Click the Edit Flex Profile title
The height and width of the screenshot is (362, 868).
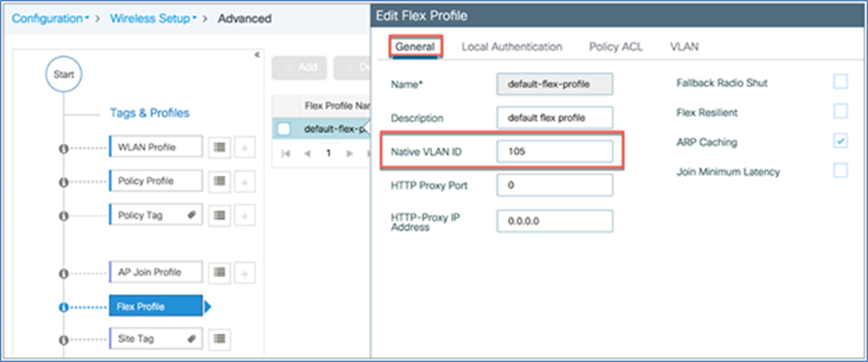click(x=421, y=16)
